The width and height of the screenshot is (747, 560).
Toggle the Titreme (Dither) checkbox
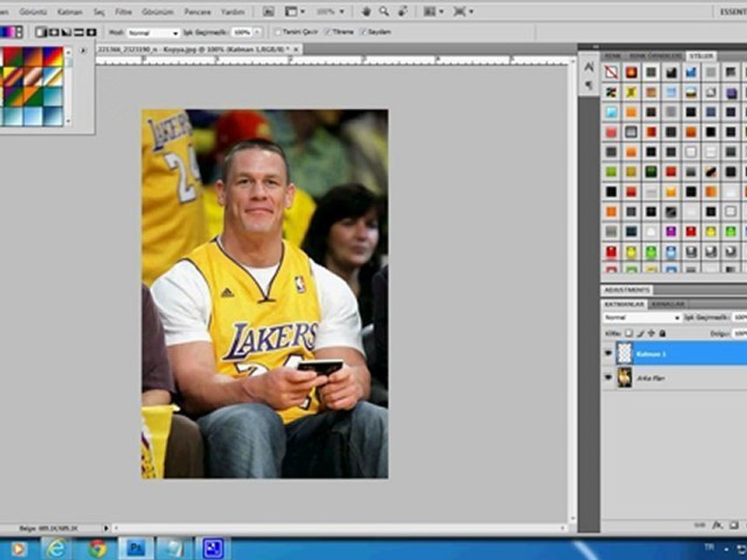(328, 33)
